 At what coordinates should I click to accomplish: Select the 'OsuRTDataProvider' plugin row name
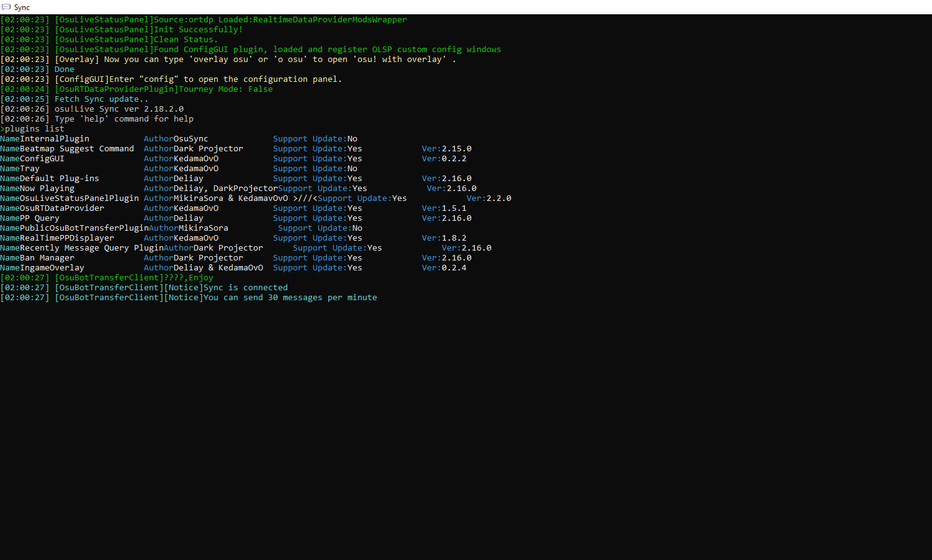click(62, 208)
